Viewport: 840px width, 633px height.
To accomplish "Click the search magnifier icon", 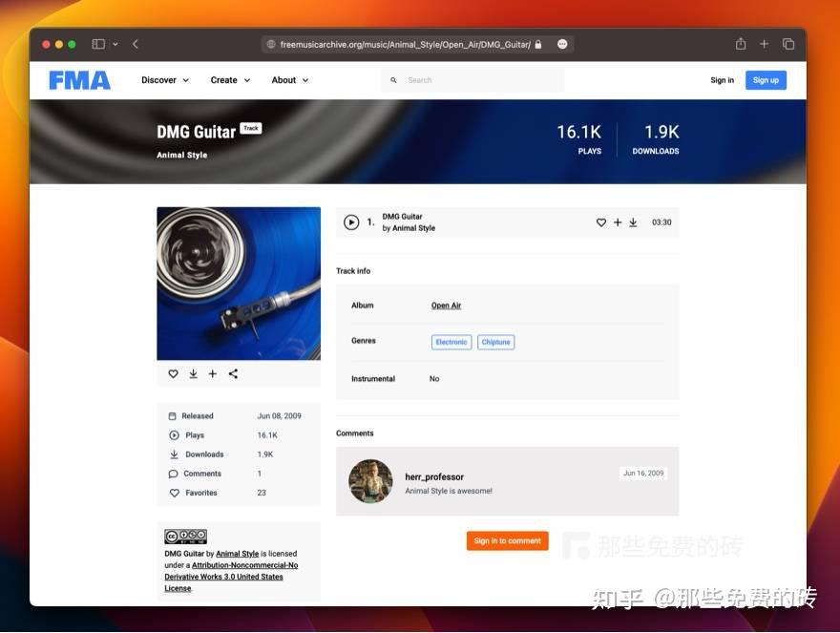I will [393, 80].
